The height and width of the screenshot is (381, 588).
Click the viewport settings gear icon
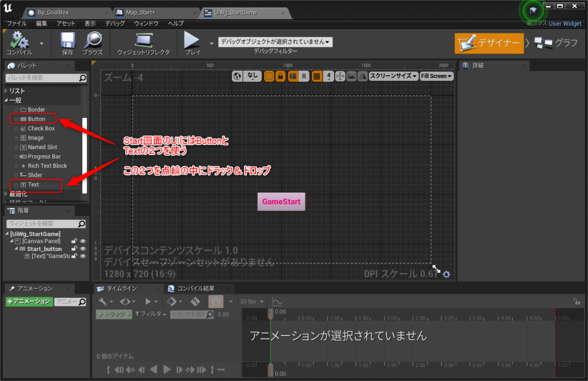[x=446, y=275]
